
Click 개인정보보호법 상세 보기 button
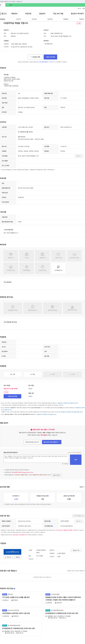tap(32, 442)
